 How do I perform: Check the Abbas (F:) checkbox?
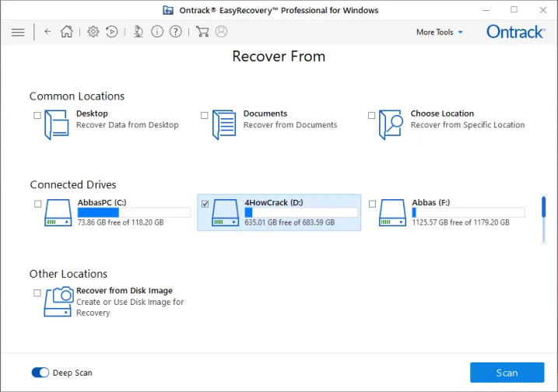pyautogui.click(x=372, y=204)
